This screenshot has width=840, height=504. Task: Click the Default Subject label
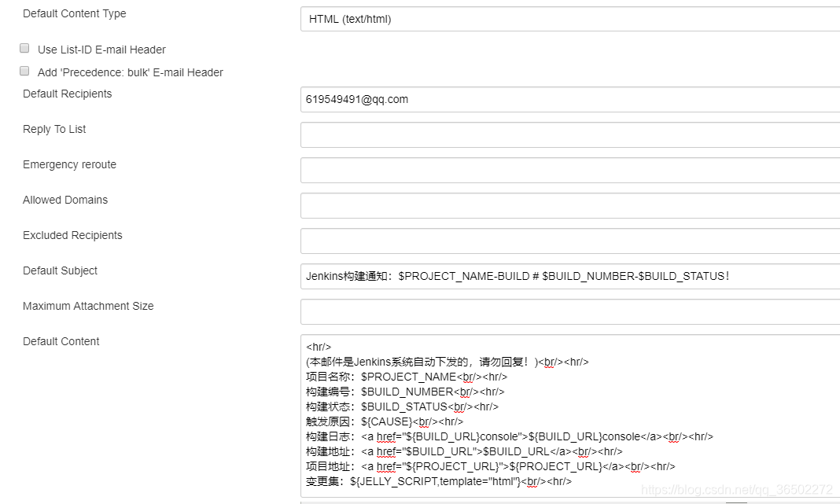pyautogui.click(x=60, y=270)
